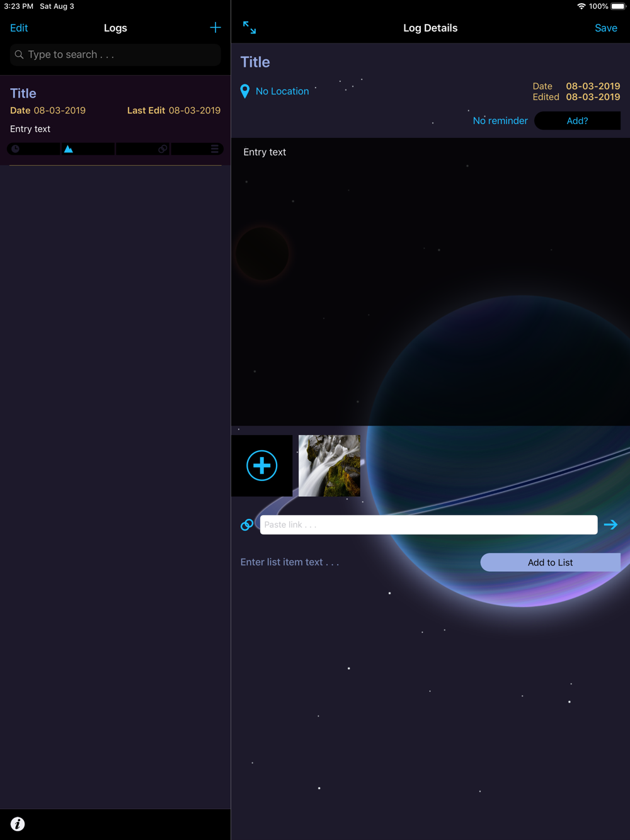Tap the Log Details header title
Image resolution: width=630 pixels, height=840 pixels.
coord(430,28)
